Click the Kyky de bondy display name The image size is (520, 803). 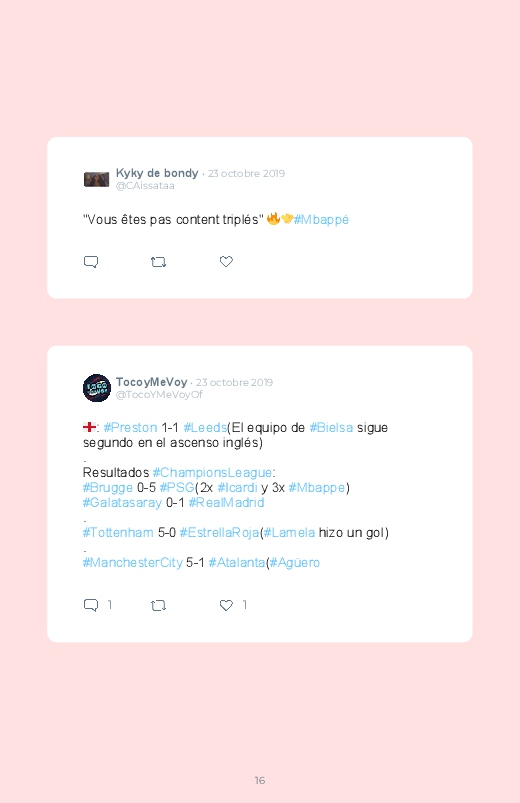pos(157,173)
